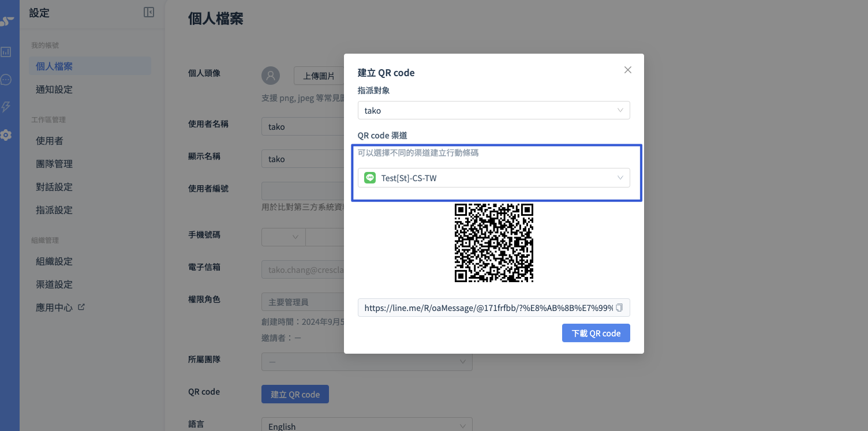
Task: Select 個人檔案 in the settings sidebar
Action: click(90, 66)
